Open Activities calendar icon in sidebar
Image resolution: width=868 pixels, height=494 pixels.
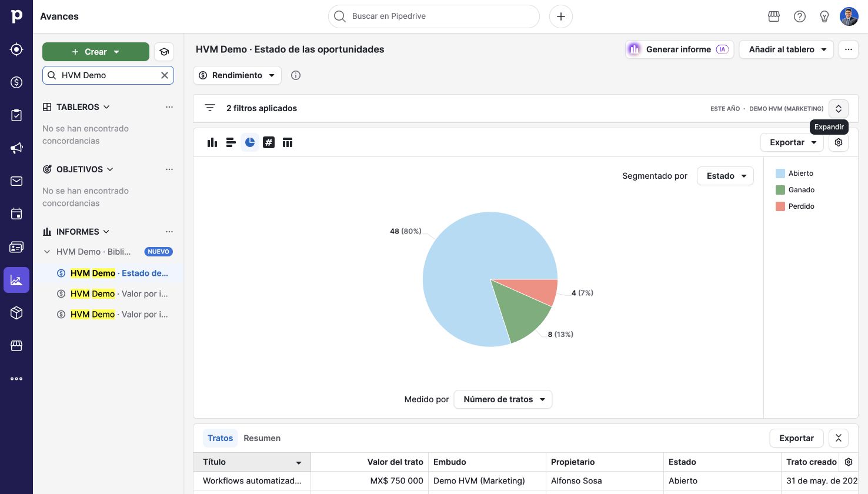tap(16, 214)
